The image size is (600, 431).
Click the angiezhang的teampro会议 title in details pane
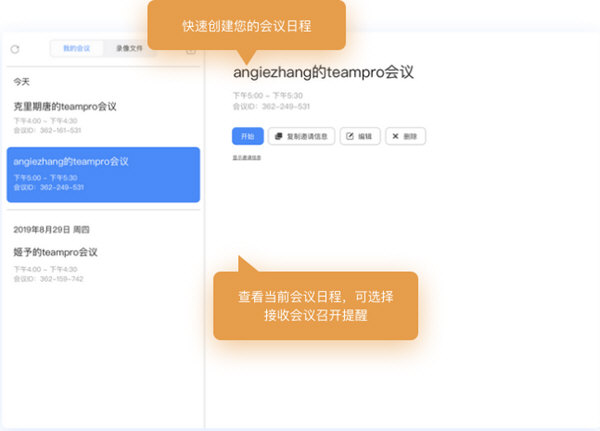(323, 72)
